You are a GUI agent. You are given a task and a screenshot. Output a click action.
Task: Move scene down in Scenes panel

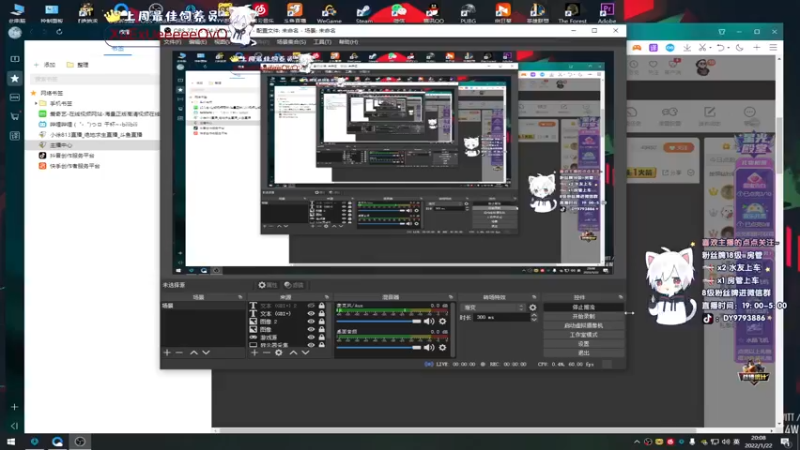tap(206, 353)
